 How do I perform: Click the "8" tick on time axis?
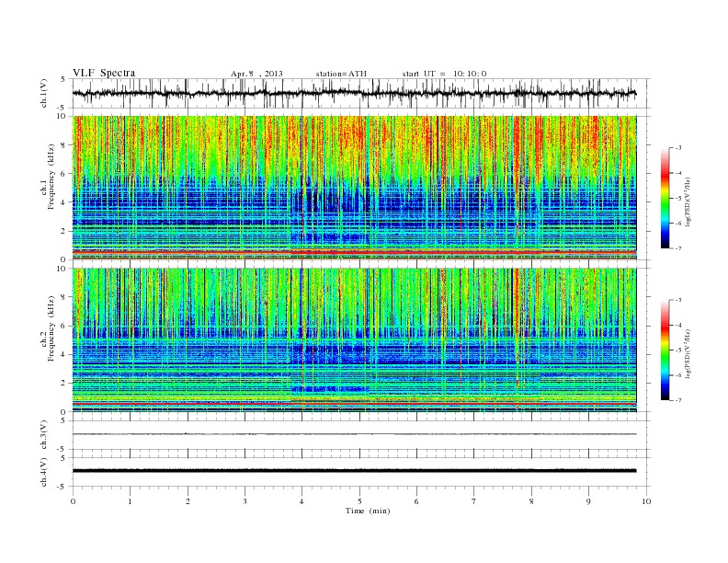pyautogui.click(x=531, y=501)
